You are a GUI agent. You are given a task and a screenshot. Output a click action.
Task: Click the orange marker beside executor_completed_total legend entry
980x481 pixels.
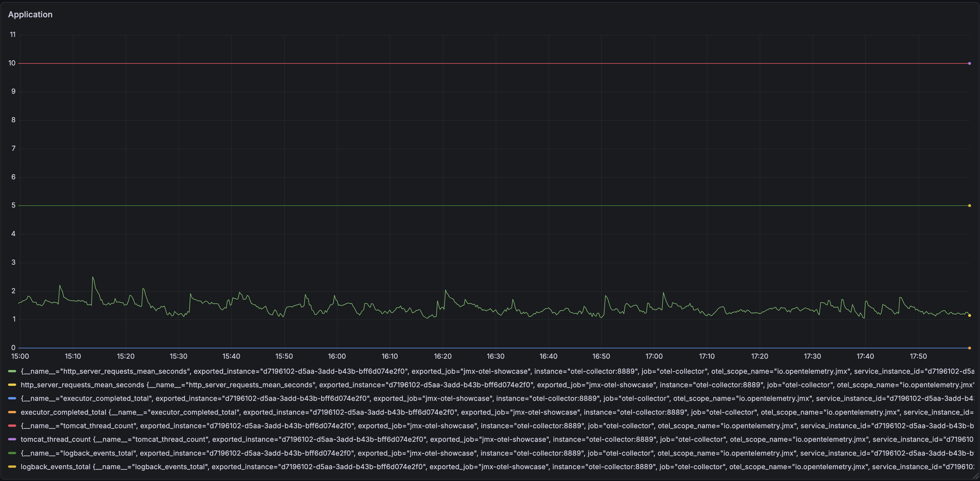(x=13, y=412)
